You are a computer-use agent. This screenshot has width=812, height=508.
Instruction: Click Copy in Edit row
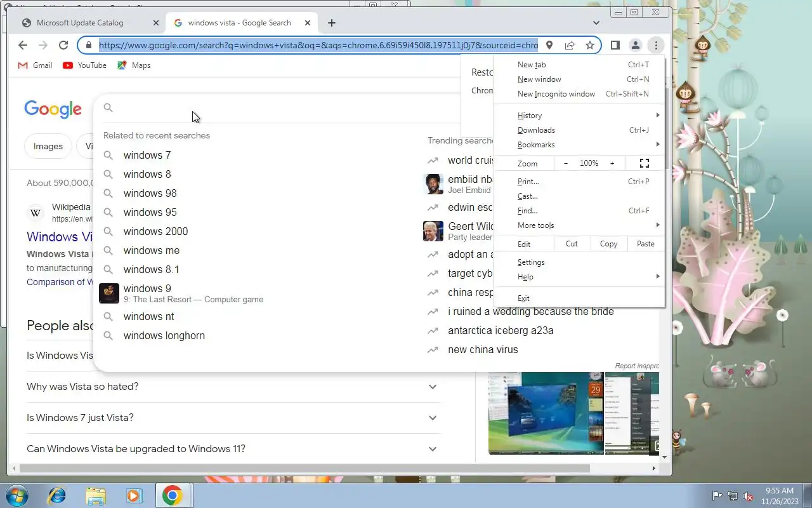coord(609,244)
